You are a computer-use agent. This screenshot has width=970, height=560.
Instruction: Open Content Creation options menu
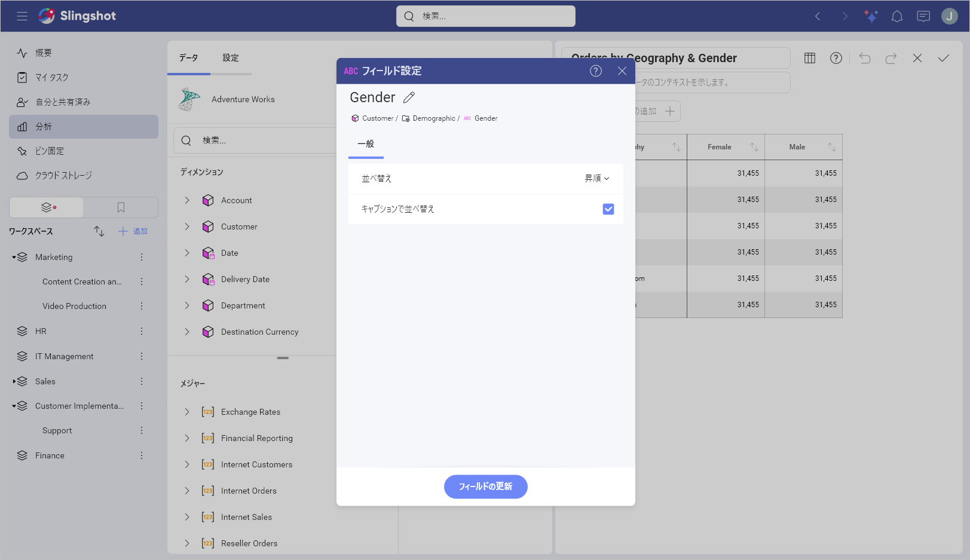[x=142, y=282]
